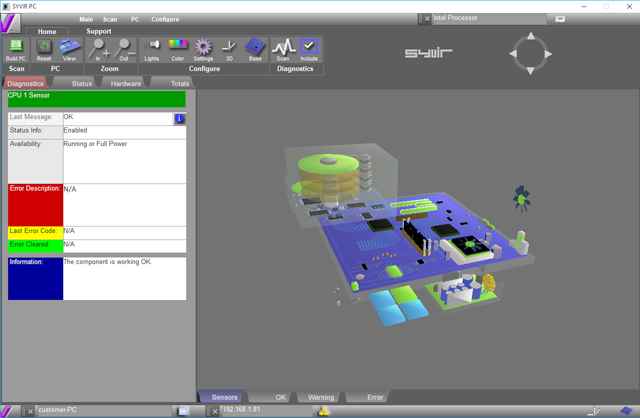This screenshot has height=418, width=640.
Task: Open the Totals tab
Action: click(180, 83)
